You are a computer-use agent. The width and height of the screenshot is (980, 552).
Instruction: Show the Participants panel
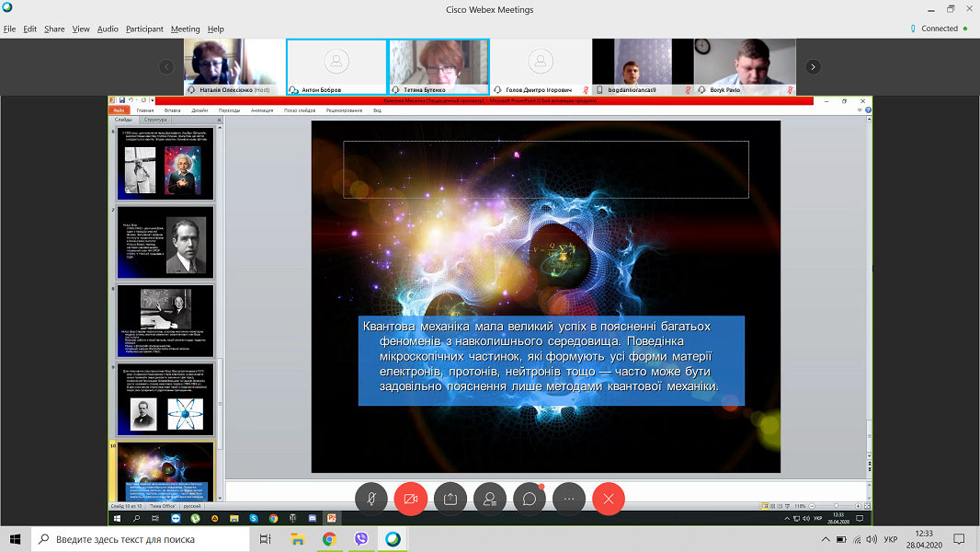point(490,498)
